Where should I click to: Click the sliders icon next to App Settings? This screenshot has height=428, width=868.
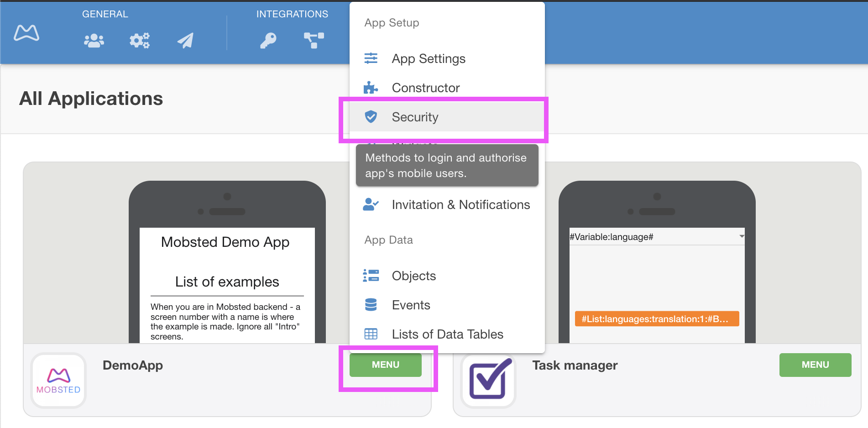point(371,58)
